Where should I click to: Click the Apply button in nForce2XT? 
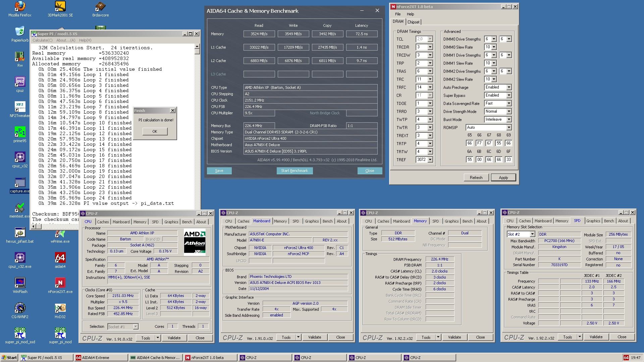coord(503,178)
